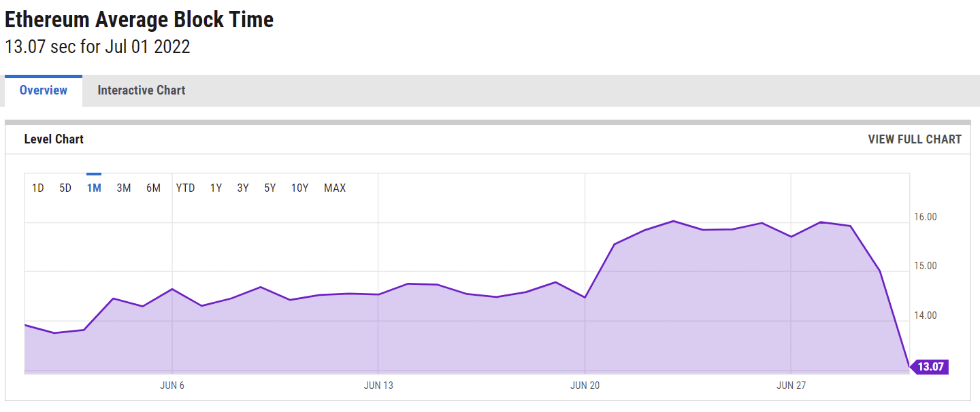This screenshot has width=980, height=412.
Task: Click the JUN 6 axis label
Action: click(172, 385)
